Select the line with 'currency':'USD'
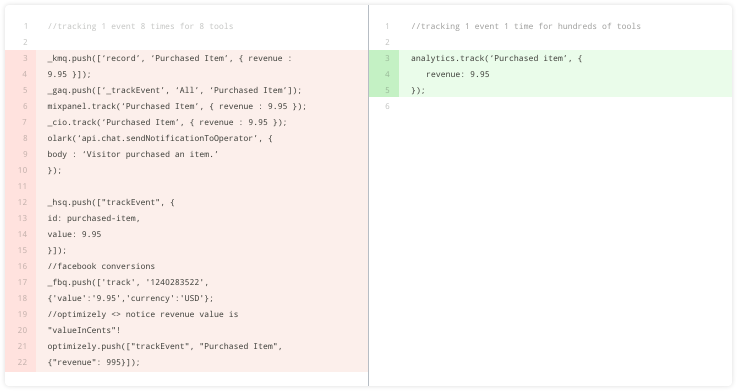This screenshot has height=391, width=737. [x=130, y=298]
